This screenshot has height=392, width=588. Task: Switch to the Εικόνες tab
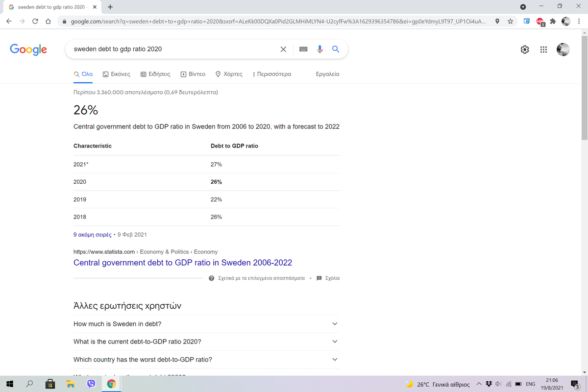[x=117, y=74]
